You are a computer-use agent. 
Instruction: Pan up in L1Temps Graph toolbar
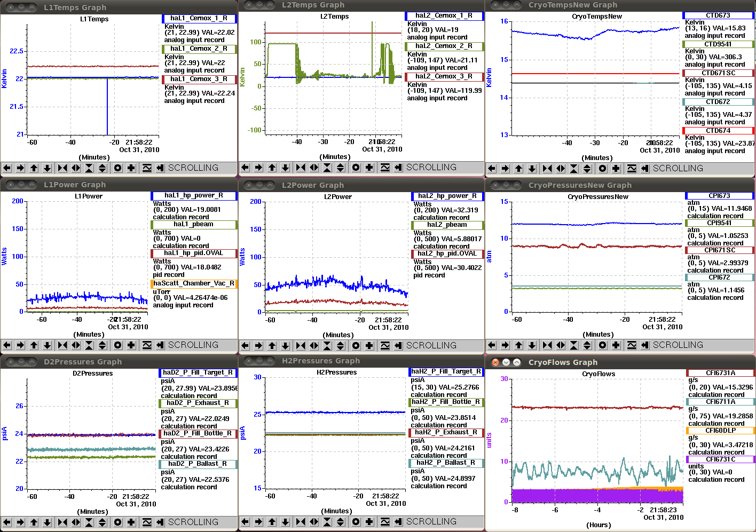(34, 168)
